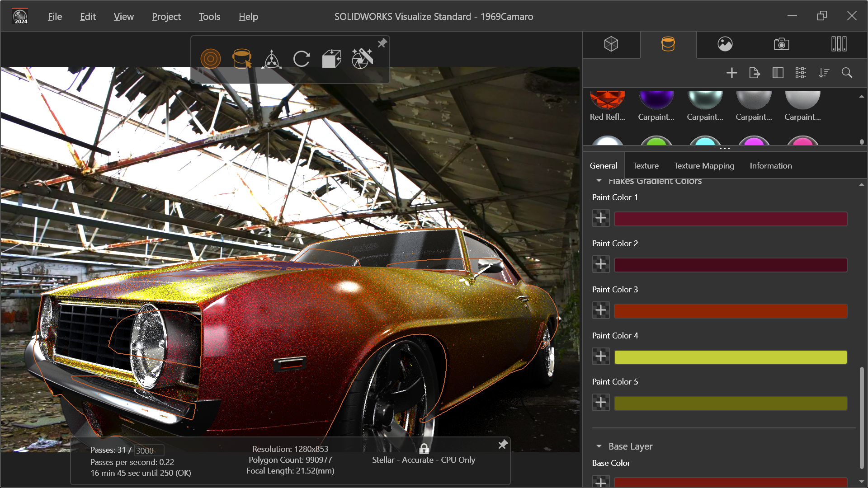This screenshot has height=488, width=868.
Task: Open the Cameras tab icon
Action: pos(781,44)
